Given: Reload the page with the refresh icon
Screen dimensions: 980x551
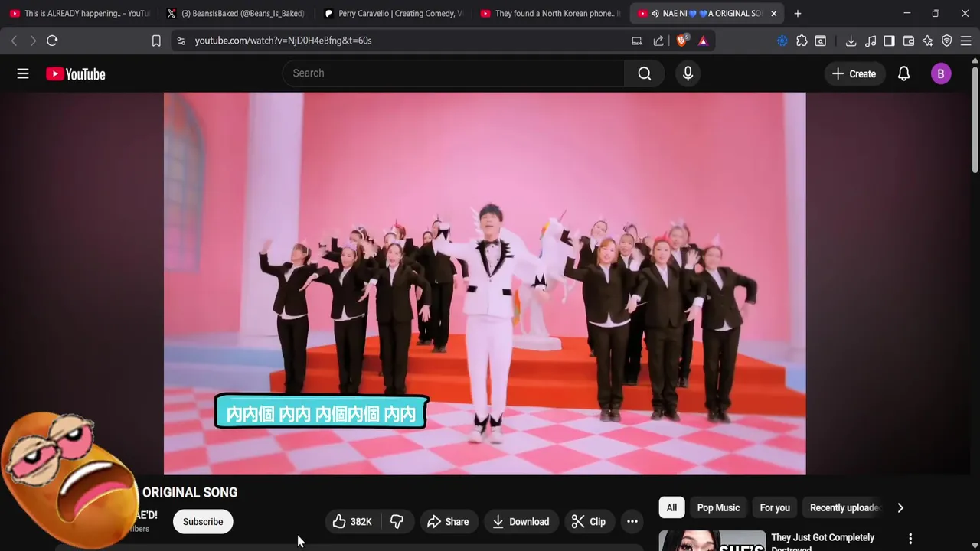Looking at the screenshot, I should tap(52, 41).
